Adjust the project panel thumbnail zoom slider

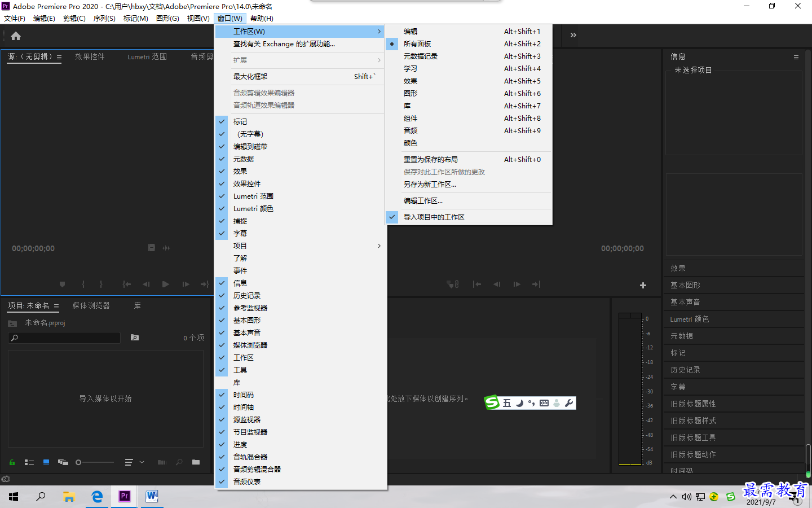(95, 462)
